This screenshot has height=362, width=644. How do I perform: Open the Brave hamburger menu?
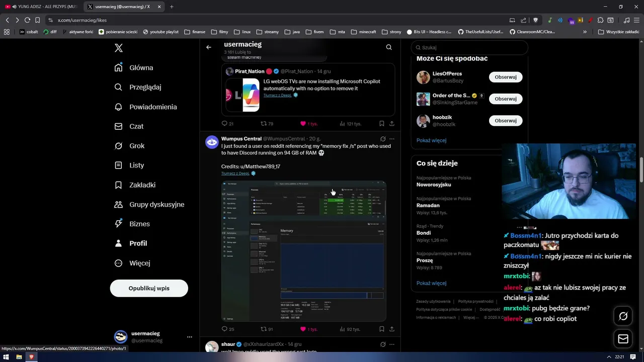636,20
